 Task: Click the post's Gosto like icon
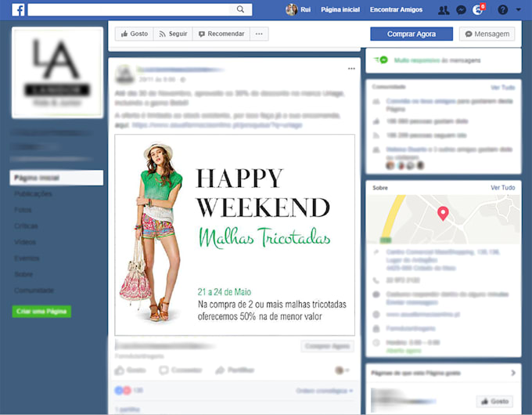coord(120,370)
